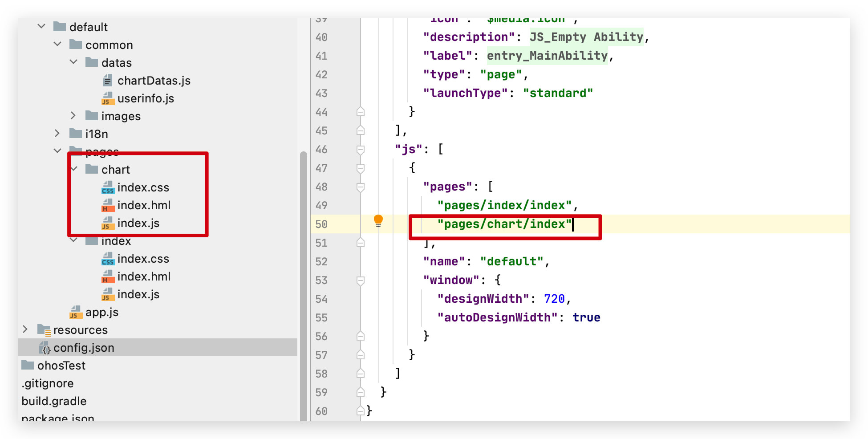This screenshot has width=868, height=439.
Task: Select config.json in the tree
Action: [x=84, y=347]
